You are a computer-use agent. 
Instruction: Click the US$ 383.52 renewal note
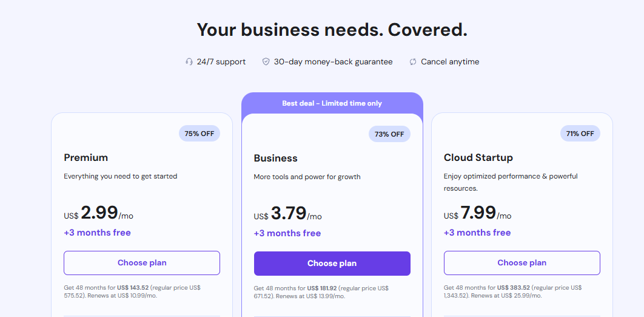[512, 291]
